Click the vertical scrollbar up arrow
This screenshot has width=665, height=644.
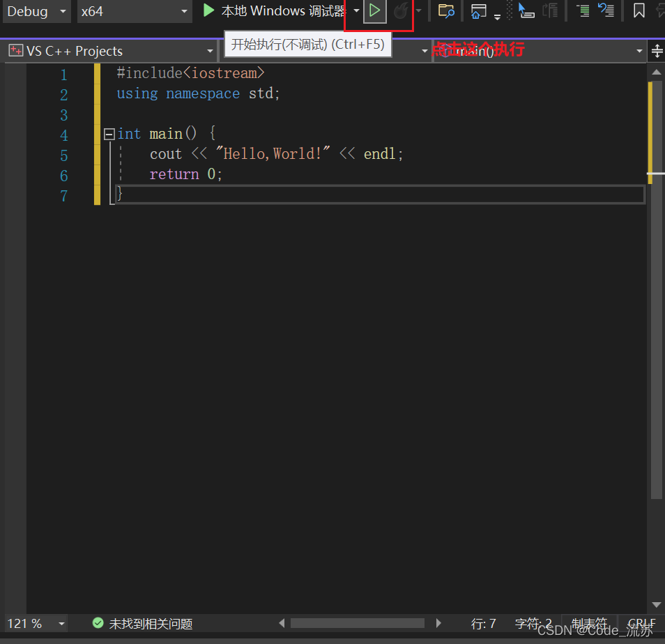[x=656, y=72]
